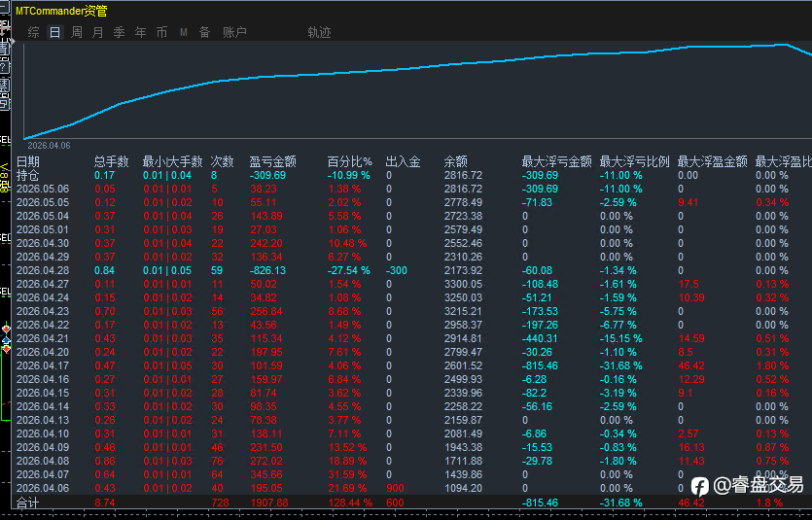812x520 pixels.
Task: Open the 币 symbol tab
Action: [x=161, y=33]
